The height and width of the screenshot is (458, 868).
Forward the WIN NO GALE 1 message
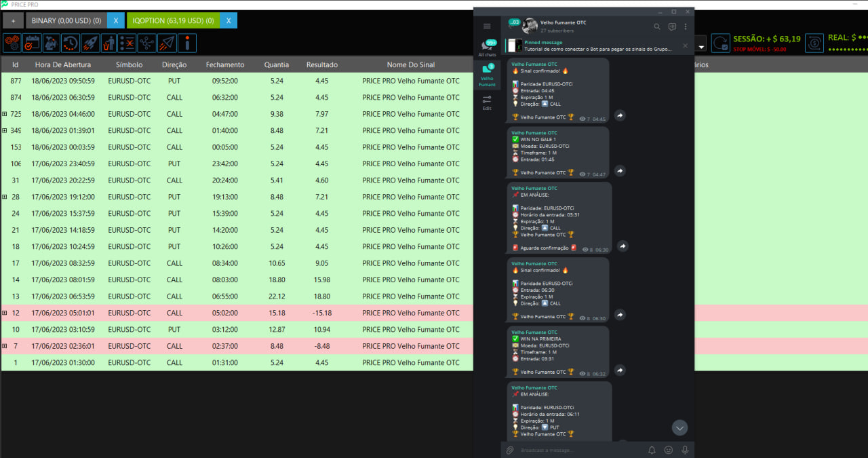pyautogui.click(x=619, y=171)
